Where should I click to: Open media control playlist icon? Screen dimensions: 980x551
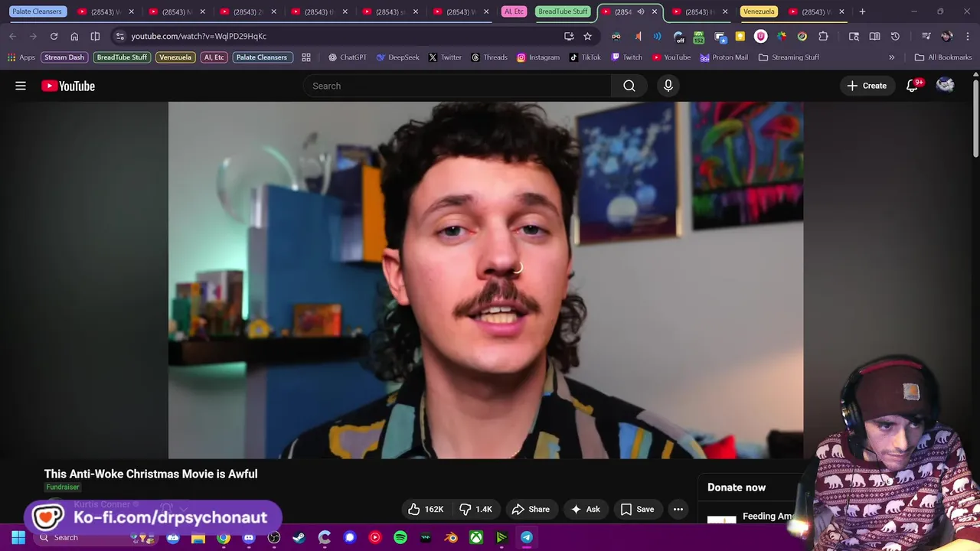926,36
